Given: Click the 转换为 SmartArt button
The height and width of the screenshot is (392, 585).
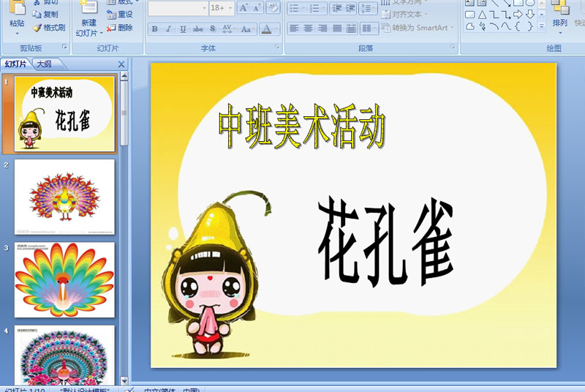Looking at the screenshot, I should 417,28.
